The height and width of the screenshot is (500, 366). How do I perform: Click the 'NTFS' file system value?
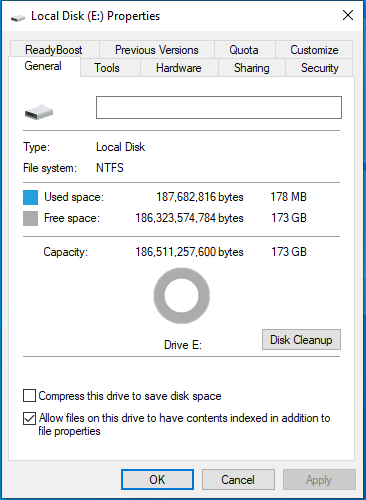coord(110,168)
